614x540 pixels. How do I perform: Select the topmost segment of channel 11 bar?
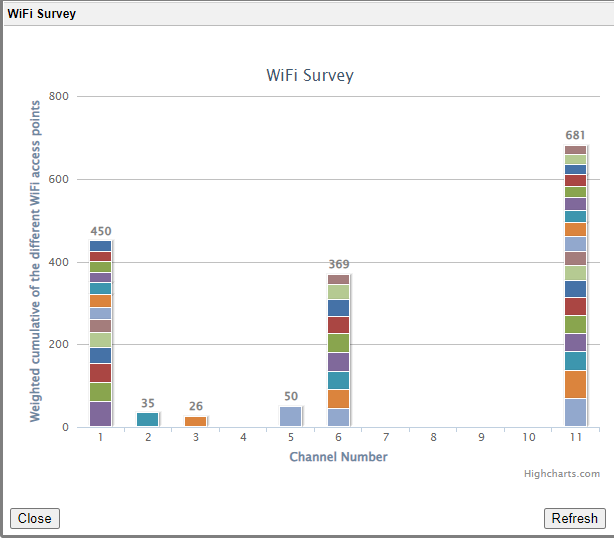point(576,150)
